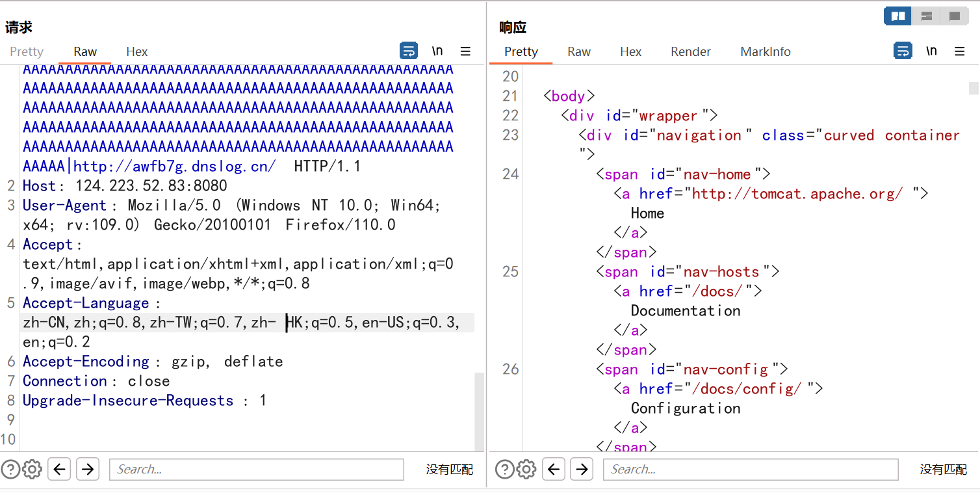Click the tomcat.apache.org href in response
This screenshot has height=493, width=980.
pyautogui.click(x=797, y=193)
